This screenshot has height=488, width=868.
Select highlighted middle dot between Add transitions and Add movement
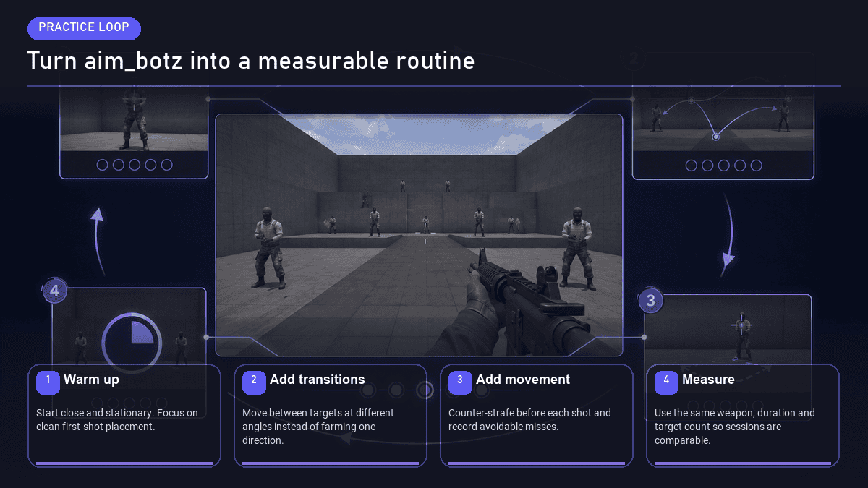(x=425, y=390)
